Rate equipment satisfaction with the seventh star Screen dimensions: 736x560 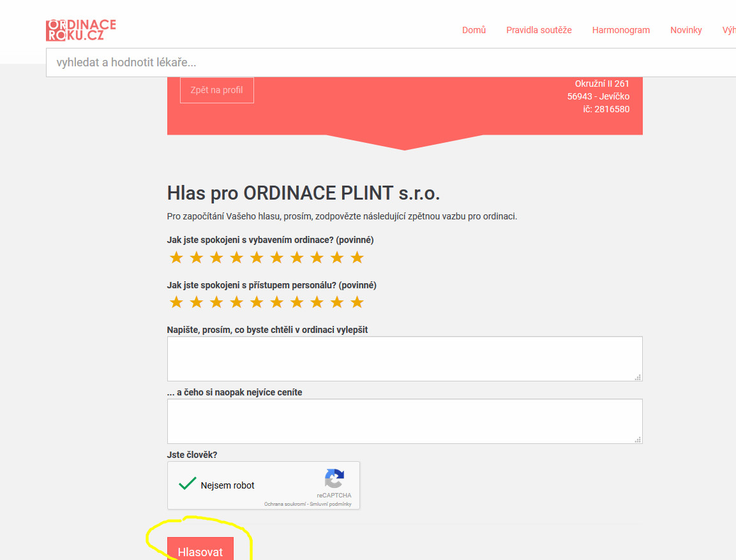297,257
